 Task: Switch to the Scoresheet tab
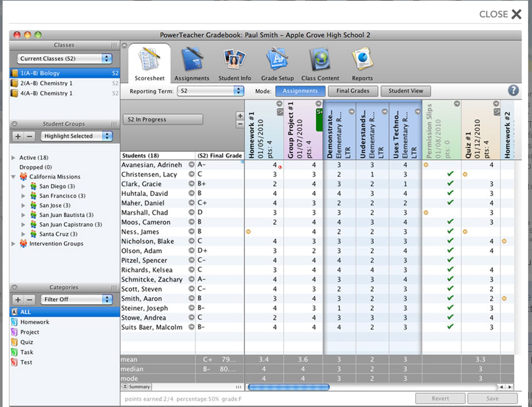tap(149, 63)
